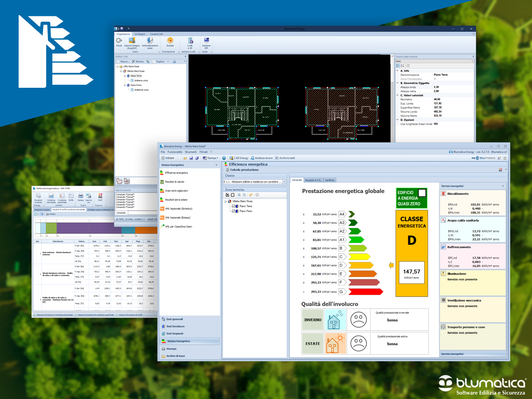Viewport: 532px width, 399px height.
Task: Click check-all icon in Zone termiche toolbar
Action: [227, 195]
